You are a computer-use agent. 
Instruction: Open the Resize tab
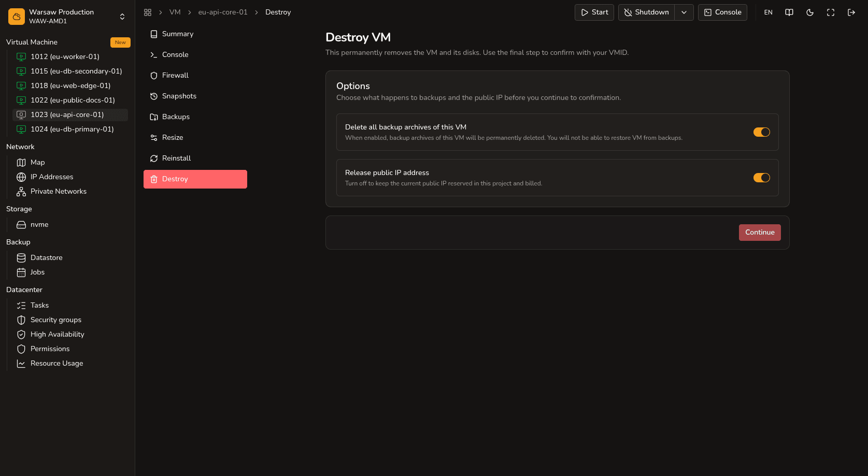click(195, 138)
